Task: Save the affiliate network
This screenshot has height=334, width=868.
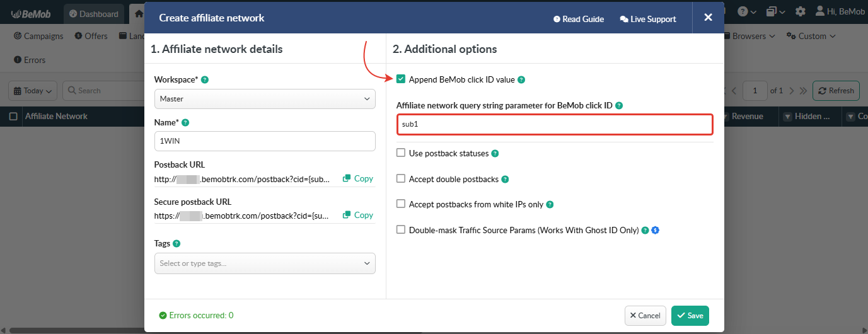Action: [x=690, y=315]
